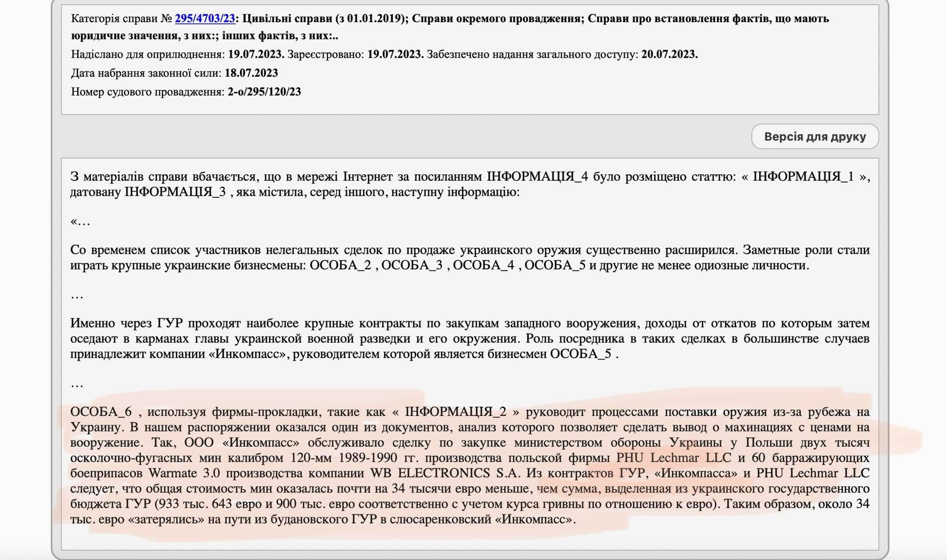This screenshot has height=560, width=947.
Task: Click the text WB ELECTRONICS S.A.
Action: point(446,473)
